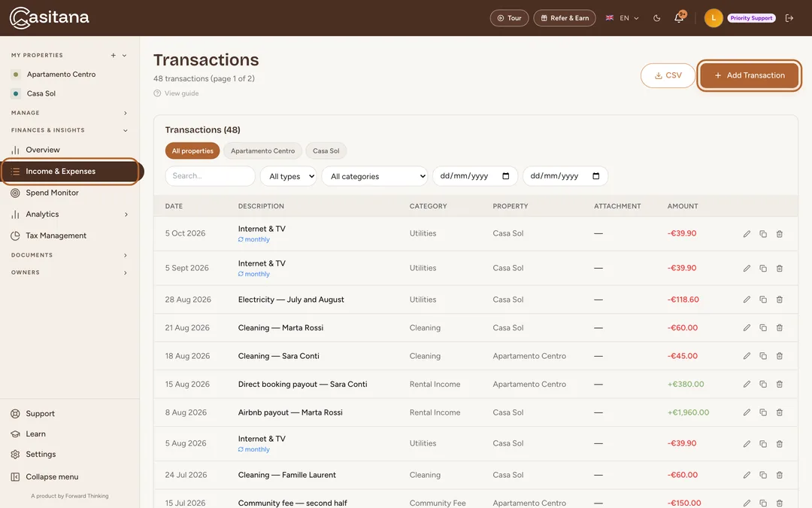
Task: Open the user avatar L menu
Action: (x=713, y=18)
